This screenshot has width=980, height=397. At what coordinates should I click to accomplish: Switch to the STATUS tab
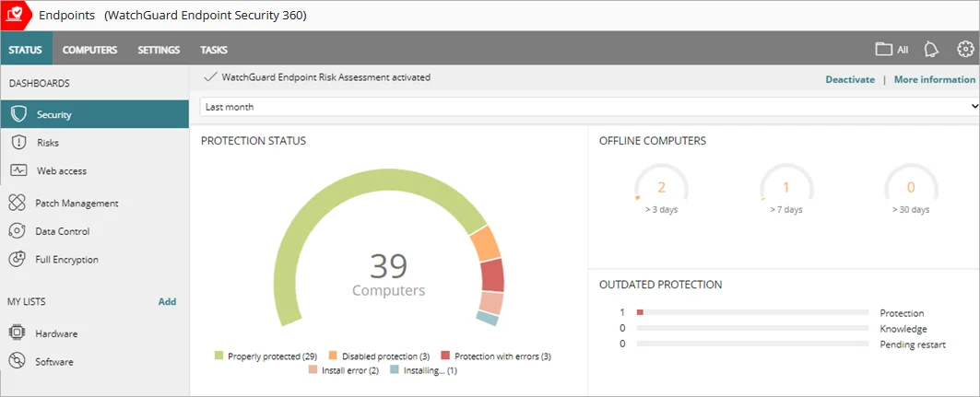click(26, 50)
